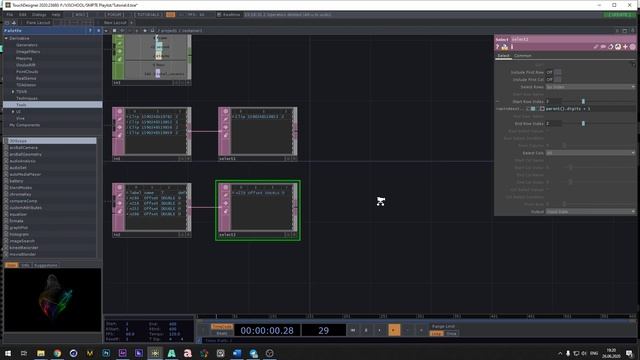Add a new layout with the plus icon
Image resolution: width=640 pixels, height=360 pixels.
[131, 22]
